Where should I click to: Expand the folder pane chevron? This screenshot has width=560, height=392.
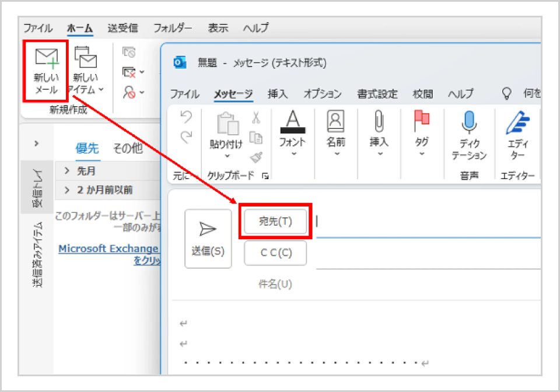pyautogui.click(x=37, y=143)
